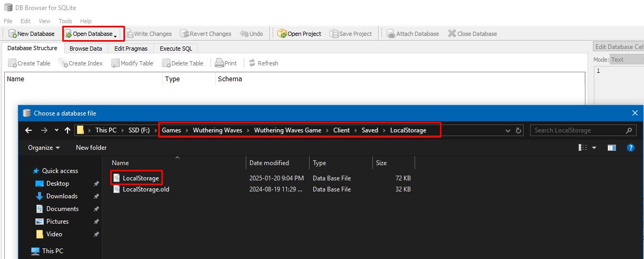Viewport: 644px width, 259px height.
Task: Open the Mode Text dropdown in Edit Cell
Action: 628,60
